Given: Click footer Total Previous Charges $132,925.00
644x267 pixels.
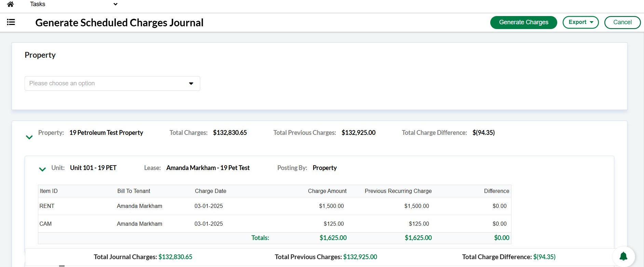Looking at the screenshot, I should (x=360, y=257).
